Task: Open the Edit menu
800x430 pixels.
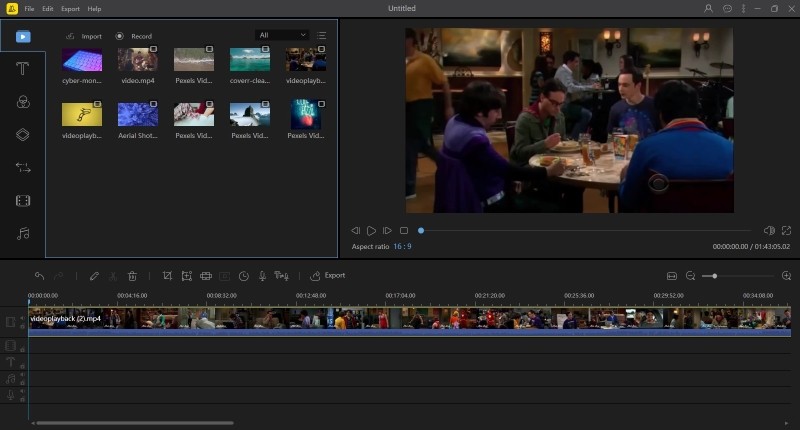Action: [x=47, y=9]
